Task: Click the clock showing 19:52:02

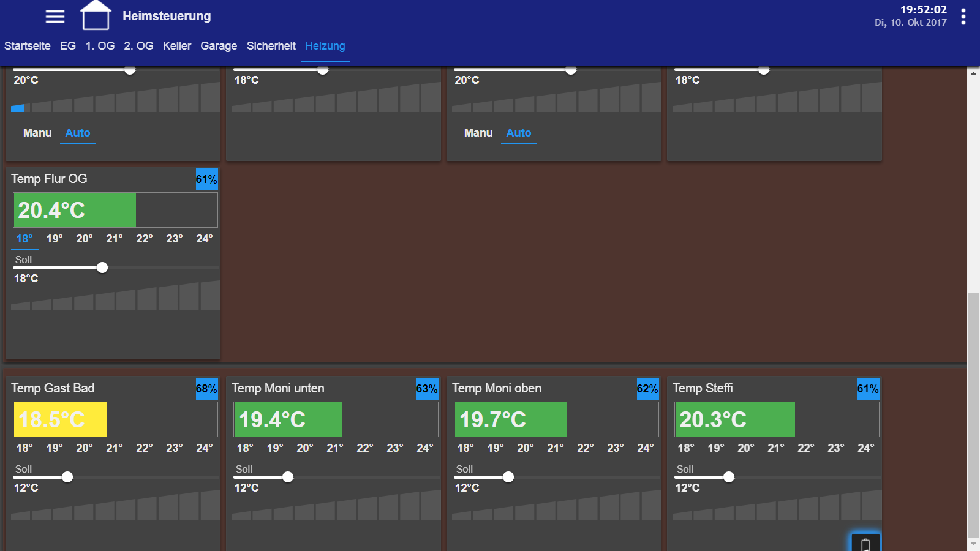Action: [x=924, y=10]
